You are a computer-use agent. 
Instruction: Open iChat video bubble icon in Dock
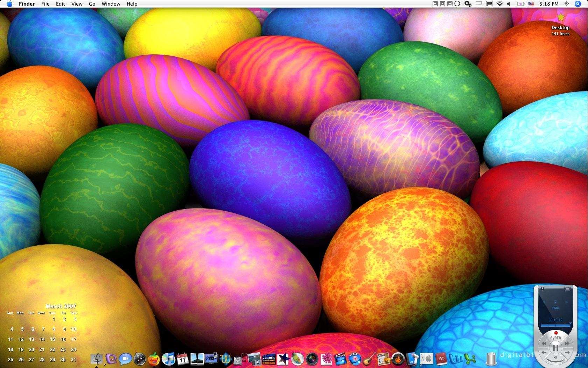[125, 359]
